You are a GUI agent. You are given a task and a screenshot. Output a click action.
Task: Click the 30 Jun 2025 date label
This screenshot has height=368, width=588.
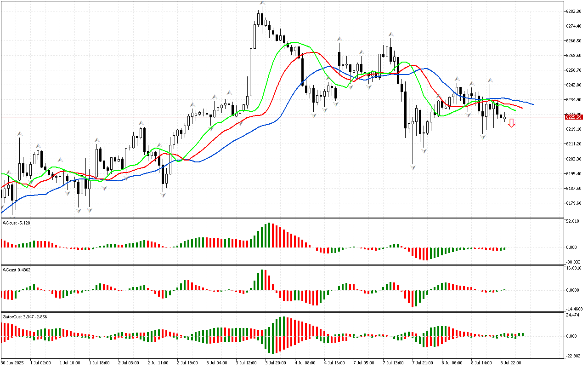pyautogui.click(x=13, y=362)
